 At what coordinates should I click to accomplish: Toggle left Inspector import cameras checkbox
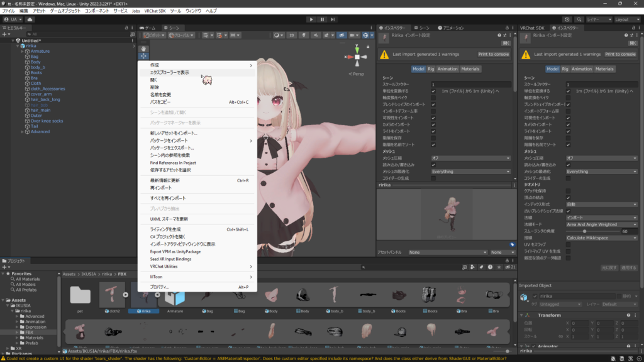click(x=433, y=124)
